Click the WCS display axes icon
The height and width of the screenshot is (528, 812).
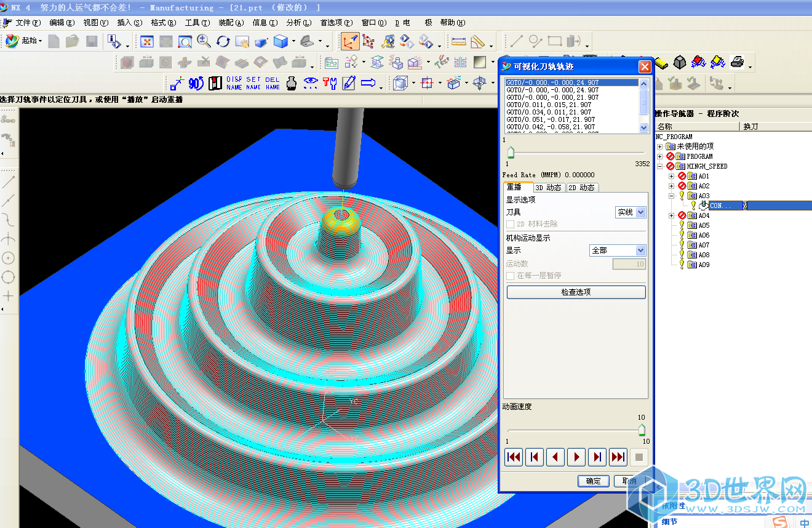349,42
